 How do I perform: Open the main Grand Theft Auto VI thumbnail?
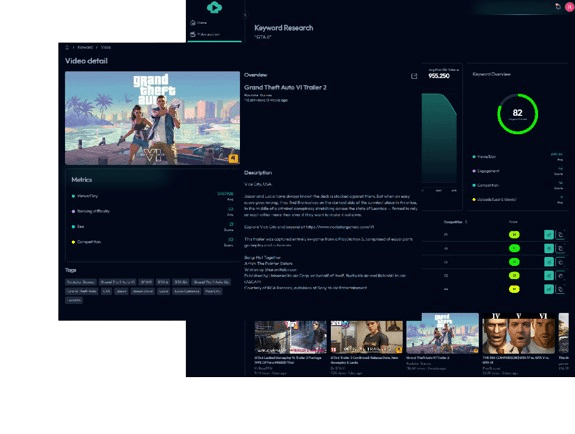point(153,118)
